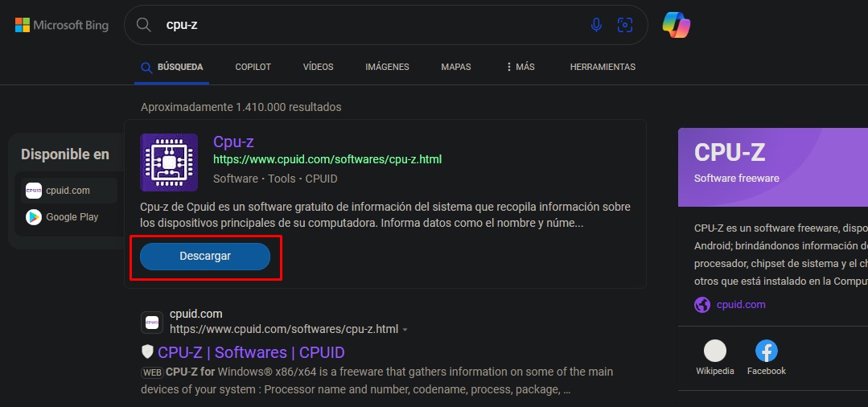Click the gray cpuid.com result URL

pyautogui.click(x=284, y=330)
